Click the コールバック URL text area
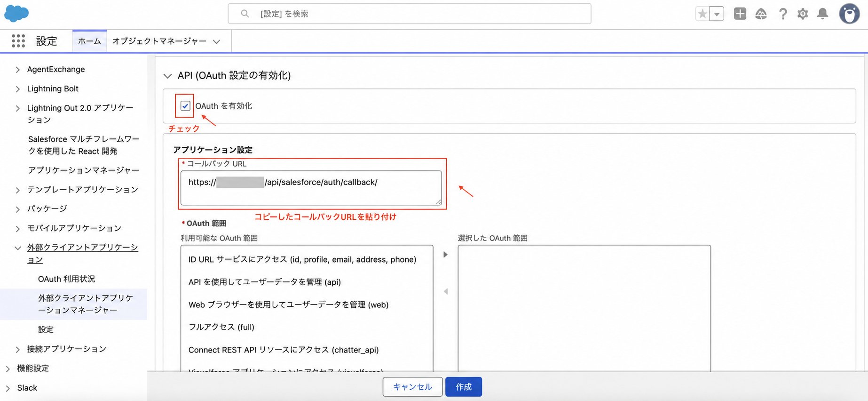Viewport: 868px width, 401px height. (x=311, y=188)
